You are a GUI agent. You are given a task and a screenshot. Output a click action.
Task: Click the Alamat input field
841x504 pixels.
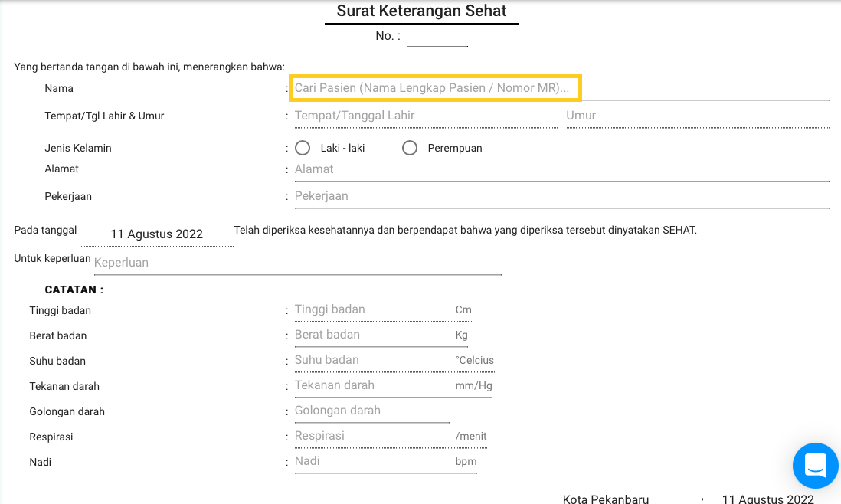tap(562, 169)
